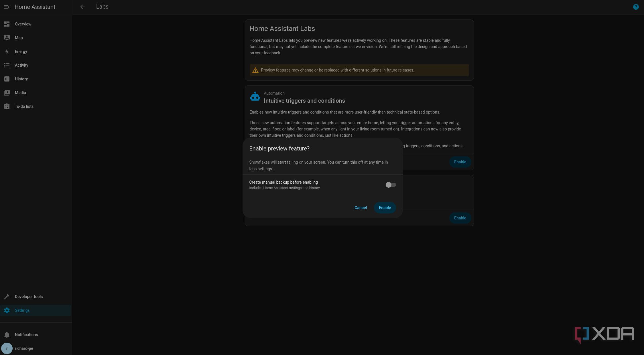Screen dimensions: 644x355
Task: Open Map in the sidebar
Action: click(36, 38)
